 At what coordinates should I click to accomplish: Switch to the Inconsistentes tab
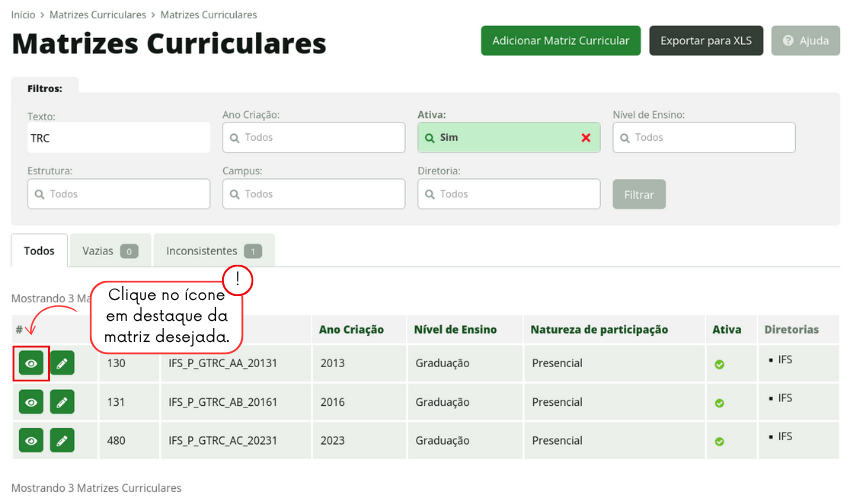coord(213,251)
